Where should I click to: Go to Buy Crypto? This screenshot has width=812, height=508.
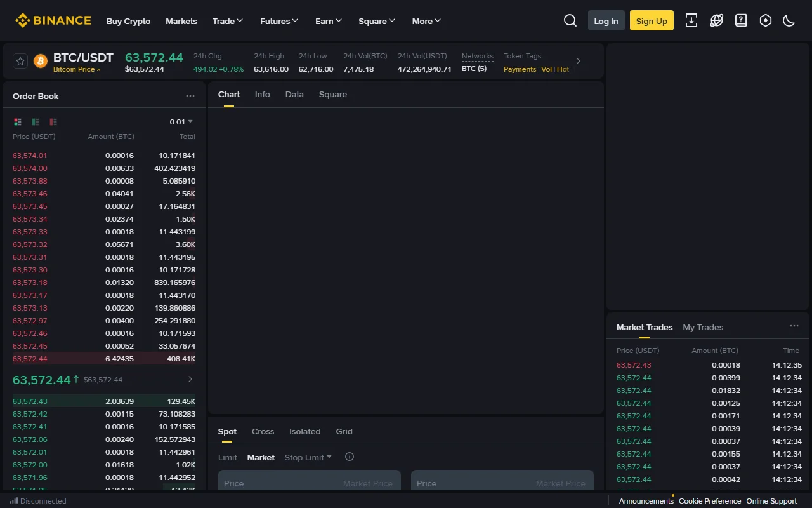pyautogui.click(x=128, y=21)
